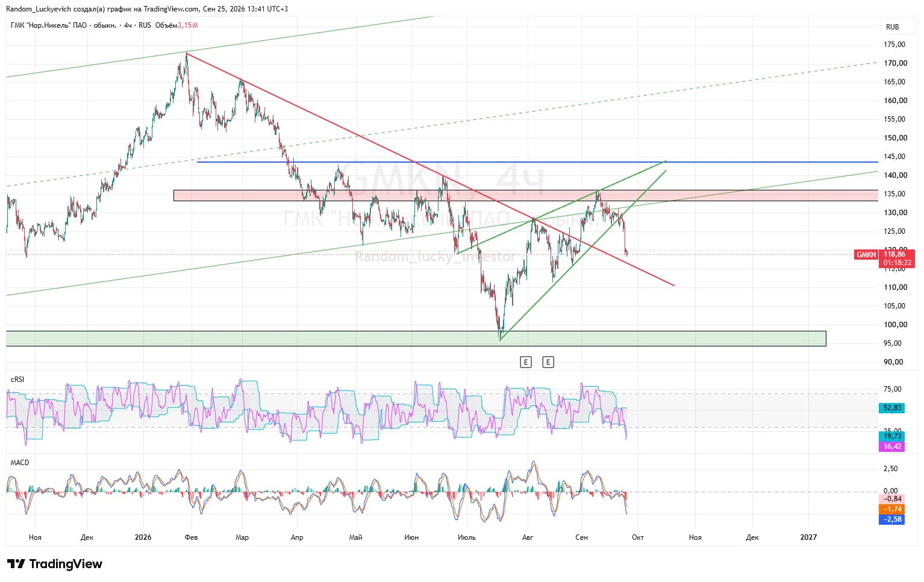Click the cRSI indicator label
The width and height of the screenshot is (924, 582).
(17, 380)
